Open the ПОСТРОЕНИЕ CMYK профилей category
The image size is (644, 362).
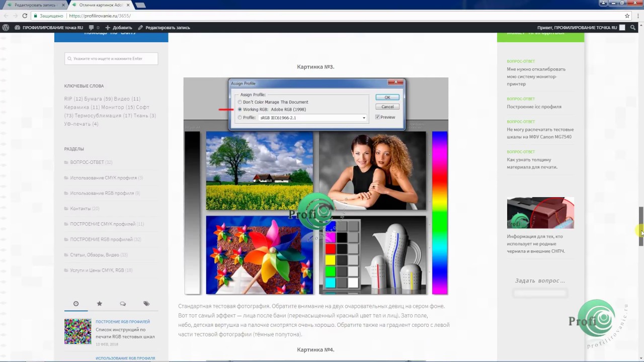pos(107,224)
